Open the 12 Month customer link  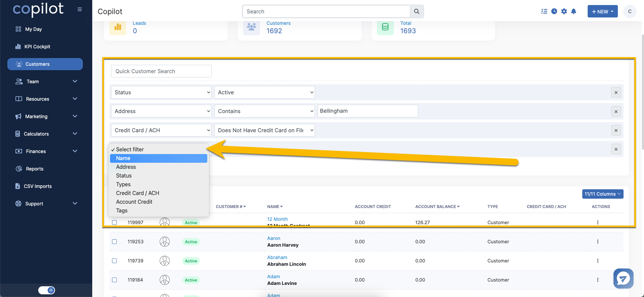pyautogui.click(x=277, y=219)
